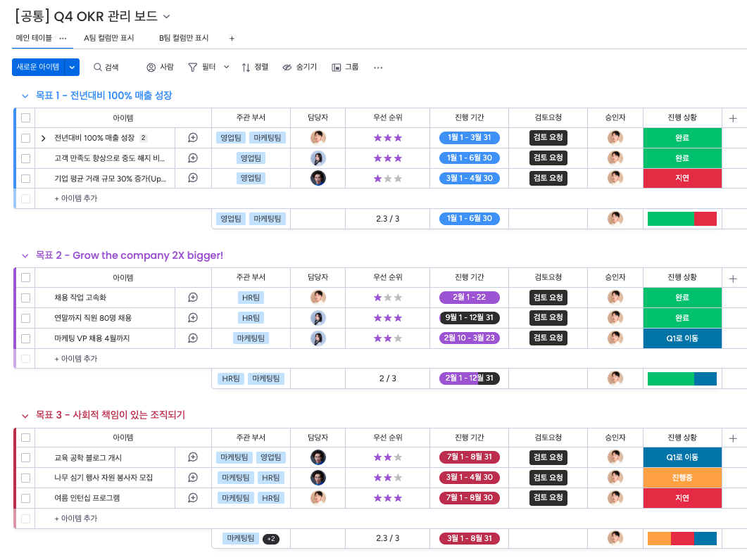
Task: Check the box for 연말까지 직원 80명 채용
Action: [x=26, y=318]
